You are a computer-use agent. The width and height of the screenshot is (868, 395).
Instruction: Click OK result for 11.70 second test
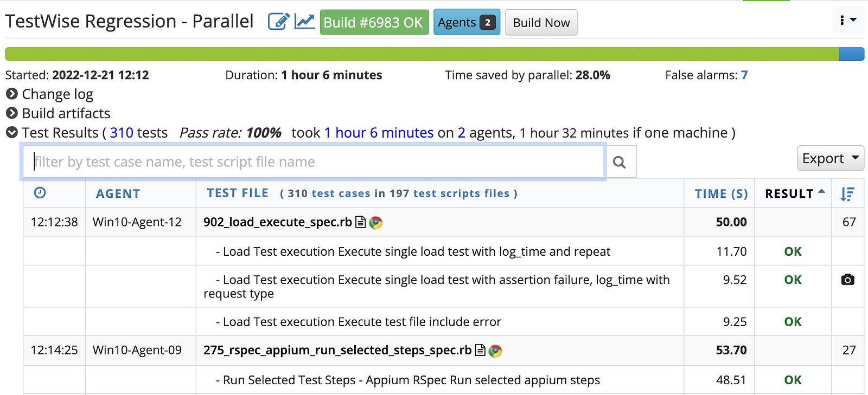pos(793,251)
